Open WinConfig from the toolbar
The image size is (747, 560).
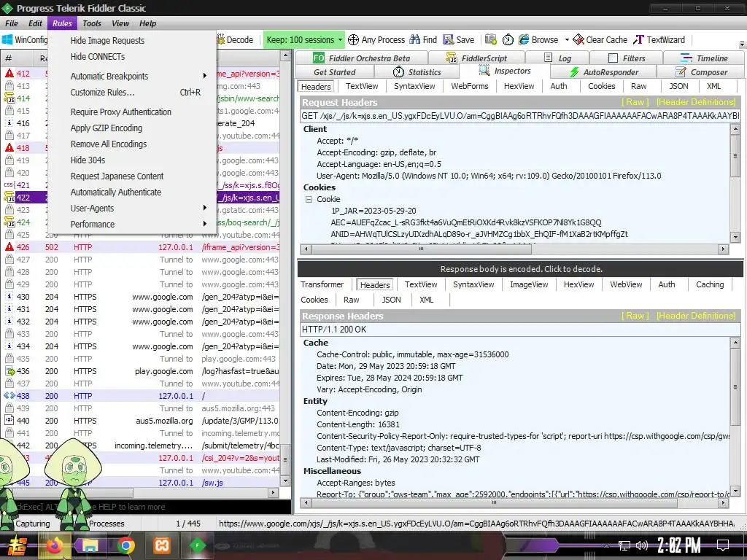[x=25, y=39]
